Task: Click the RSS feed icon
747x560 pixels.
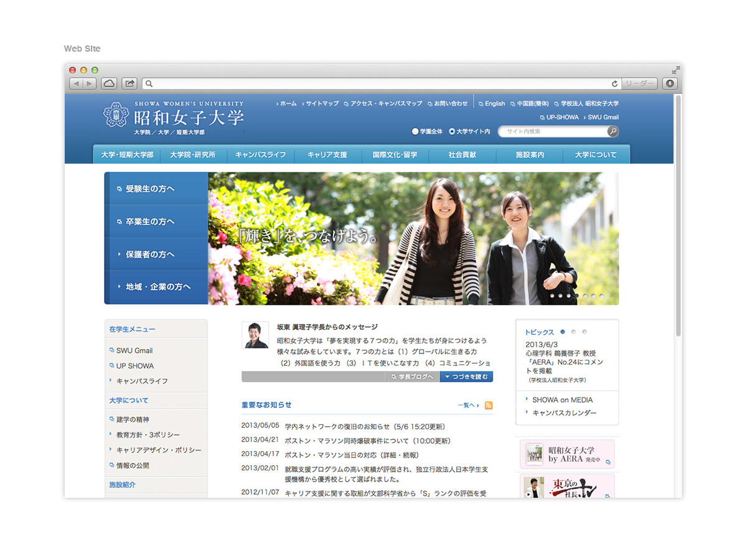Action: click(x=489, y=406)
